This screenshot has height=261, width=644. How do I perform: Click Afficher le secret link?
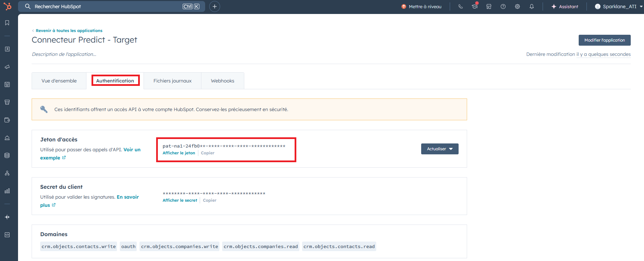(180, 200)
